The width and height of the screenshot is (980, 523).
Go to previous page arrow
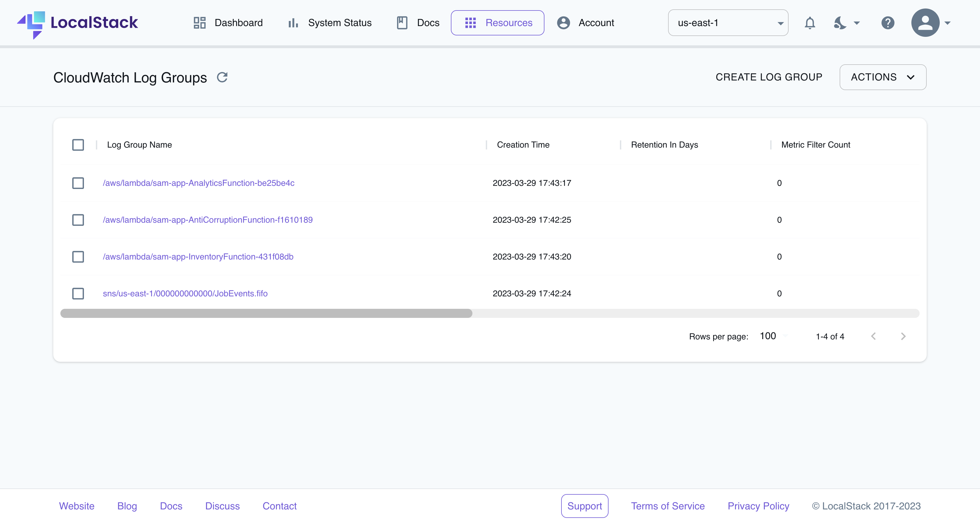pos(873,336)
